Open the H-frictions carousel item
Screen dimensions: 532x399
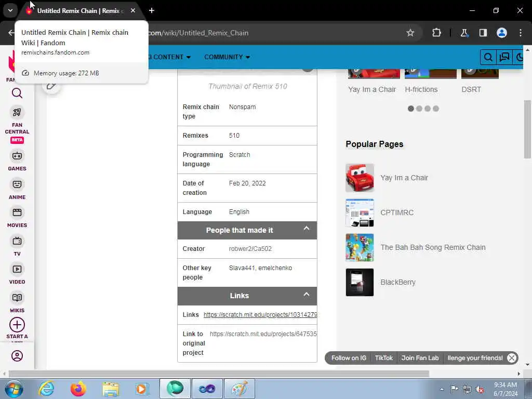click(421, 89)
